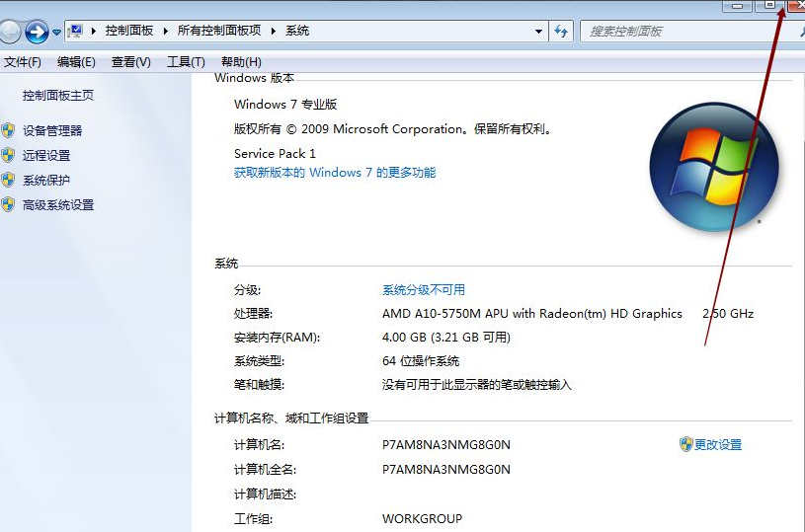Viewport: 805px width, 532px height.
Task: Open 远程设置 from the left pane
Action: pos(46,155)
